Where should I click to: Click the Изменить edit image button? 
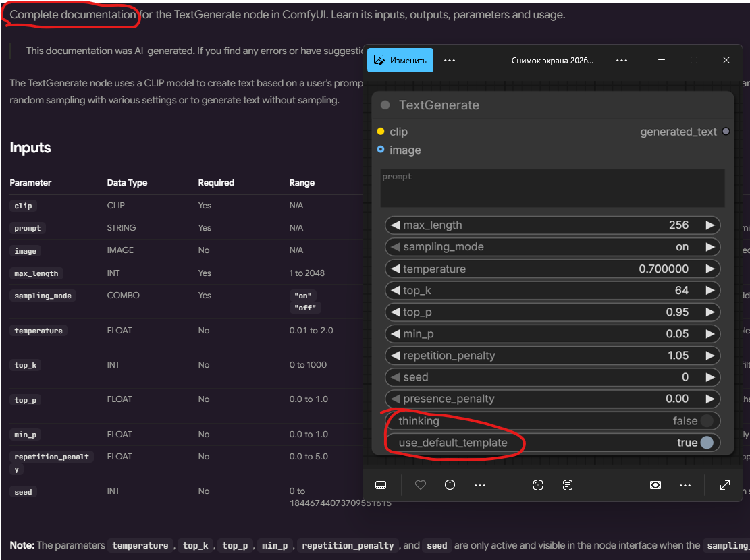pyautogui.click(x=400, y=60)
